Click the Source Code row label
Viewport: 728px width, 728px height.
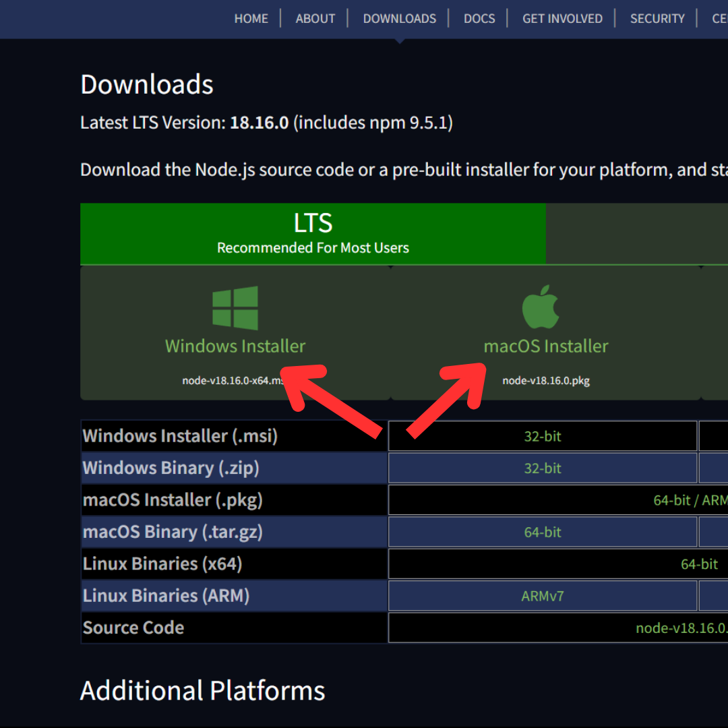pos(133,628)
